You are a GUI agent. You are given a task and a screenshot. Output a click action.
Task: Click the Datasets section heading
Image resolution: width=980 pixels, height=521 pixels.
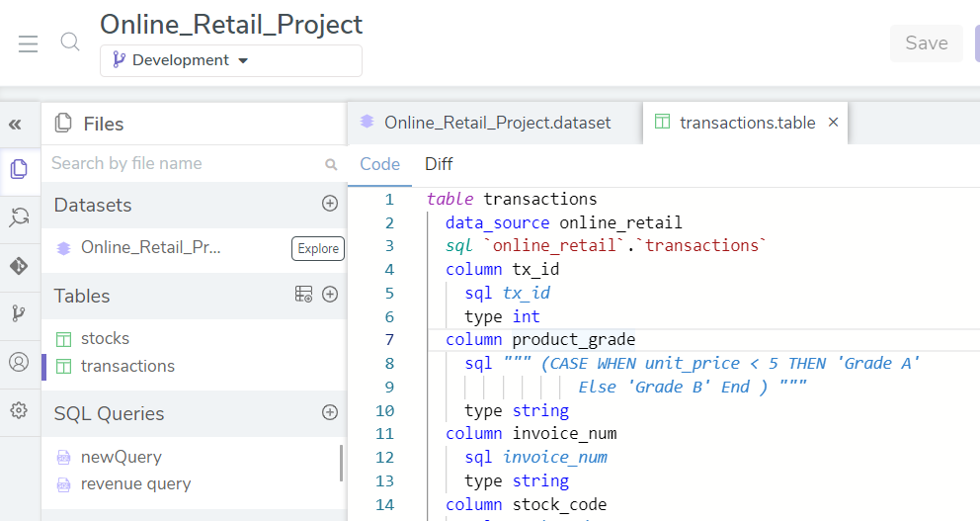[93, 206]
